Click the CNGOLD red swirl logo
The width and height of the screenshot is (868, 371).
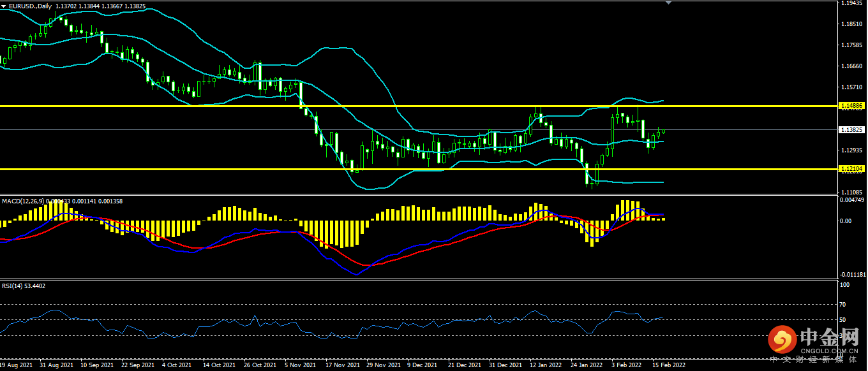pos(781,340)
